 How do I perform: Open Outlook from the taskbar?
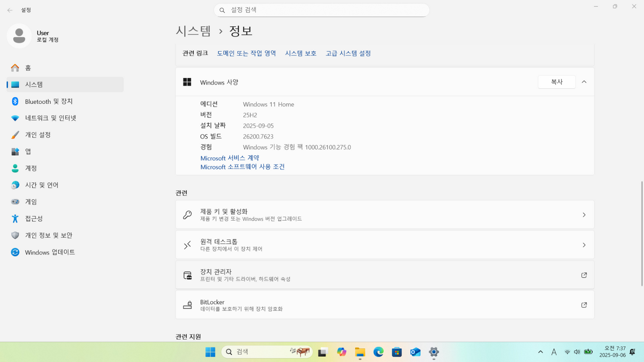pyautogui.click(x=415, y=352)
